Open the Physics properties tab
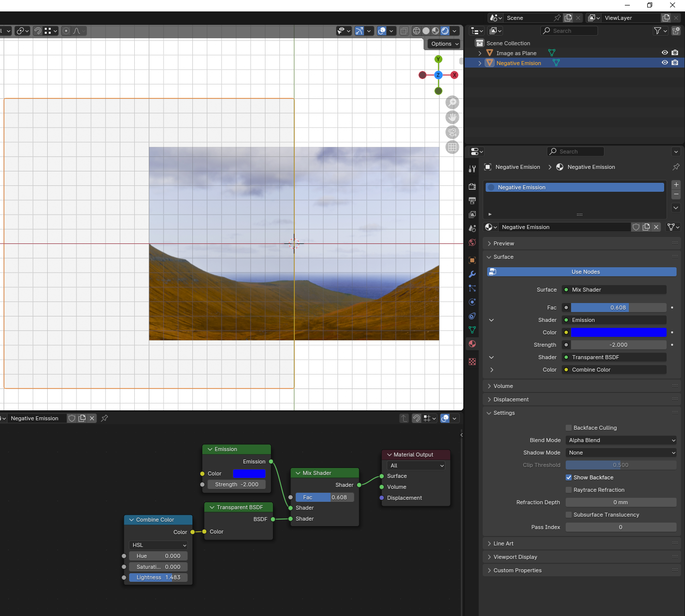This screenshot has width=685, height=616. (472, 302)
